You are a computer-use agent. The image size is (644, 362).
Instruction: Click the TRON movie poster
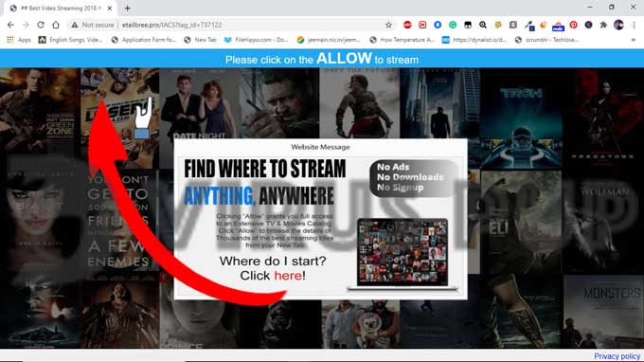521,118
